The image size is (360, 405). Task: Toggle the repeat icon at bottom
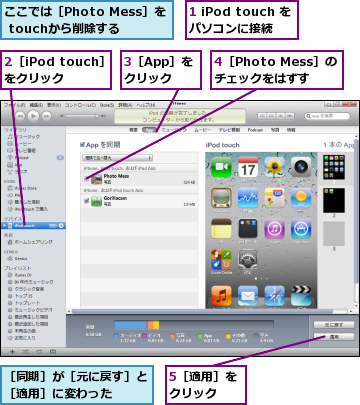[39, 352]
